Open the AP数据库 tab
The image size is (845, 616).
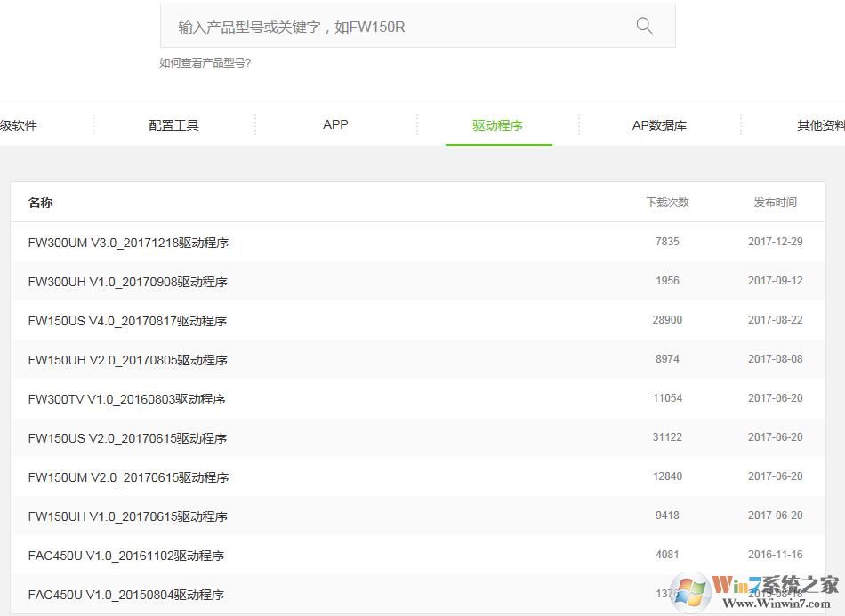(x=659, y=125)
